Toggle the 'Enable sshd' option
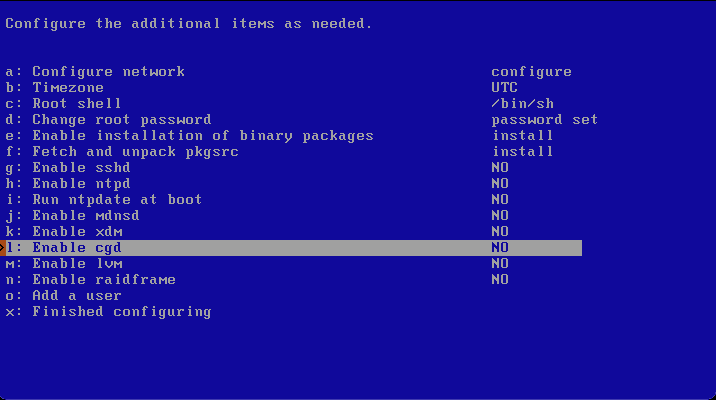 point(68,168)
